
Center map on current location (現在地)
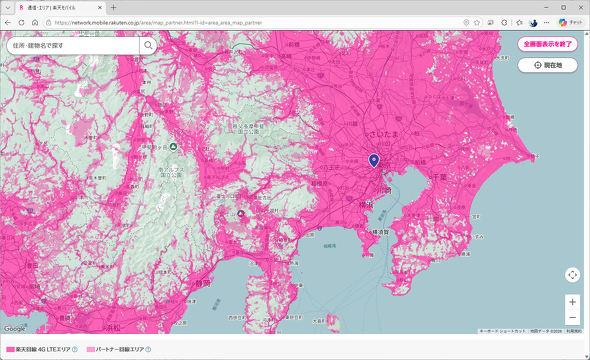[547, 65]
